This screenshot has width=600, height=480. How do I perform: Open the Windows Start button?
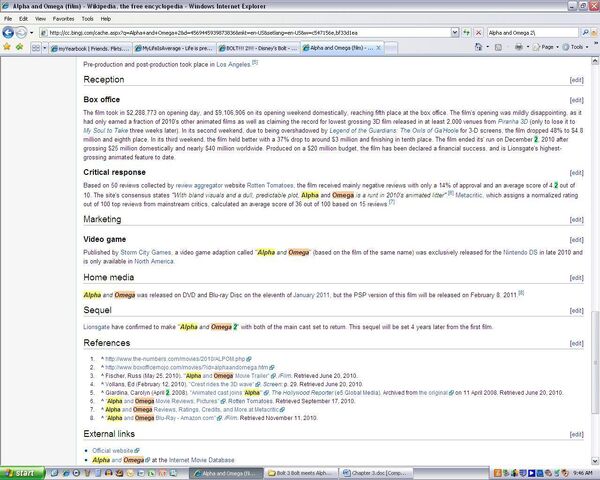click(x=22, y=473)
